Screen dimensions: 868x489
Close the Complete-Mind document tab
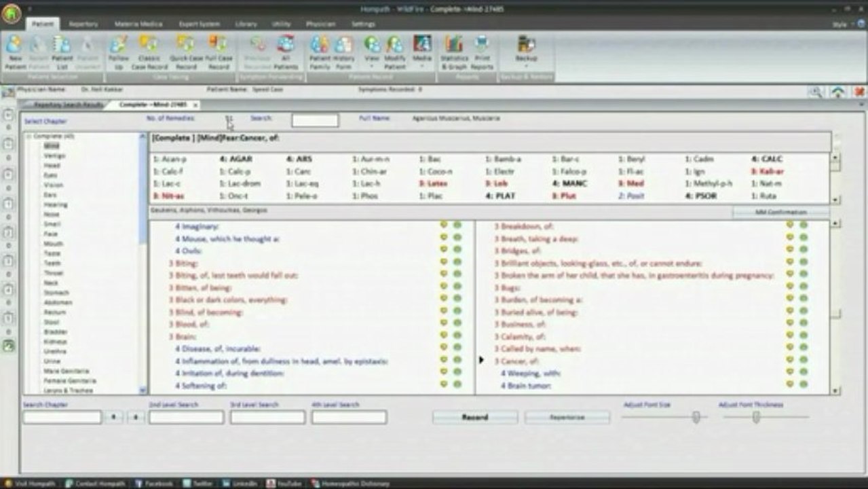195,105
